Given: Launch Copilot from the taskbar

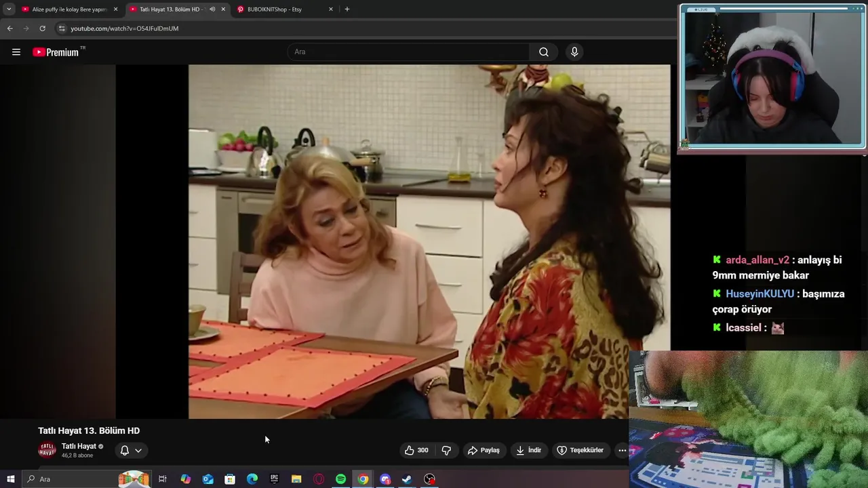Looking at the screenshot, I should [185, 479].
